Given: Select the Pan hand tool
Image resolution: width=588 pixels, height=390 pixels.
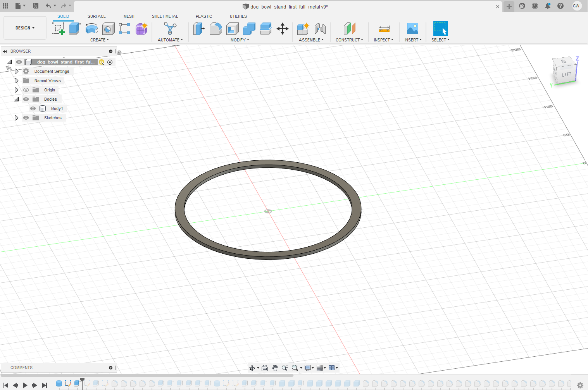Looking at the screenshot, I should [275, 368].
